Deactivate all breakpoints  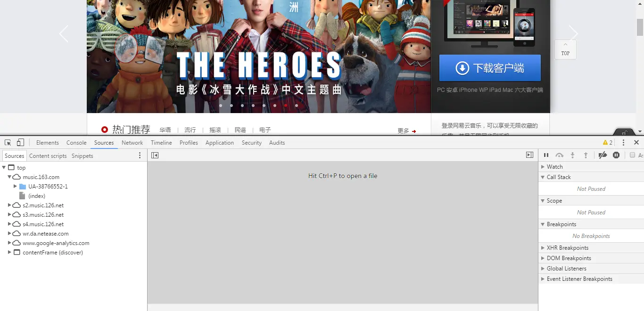click(603, 155)
